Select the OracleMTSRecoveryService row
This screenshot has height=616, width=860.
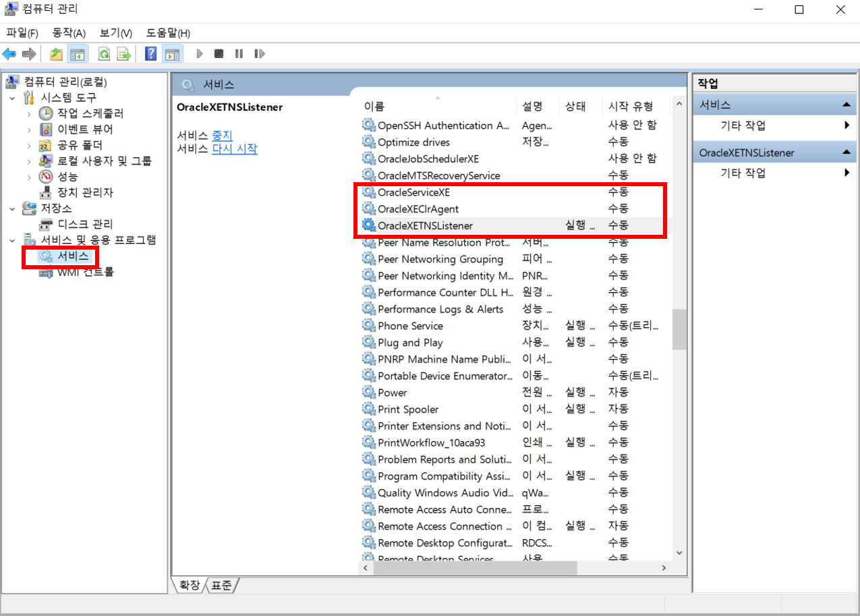point(515,175)
